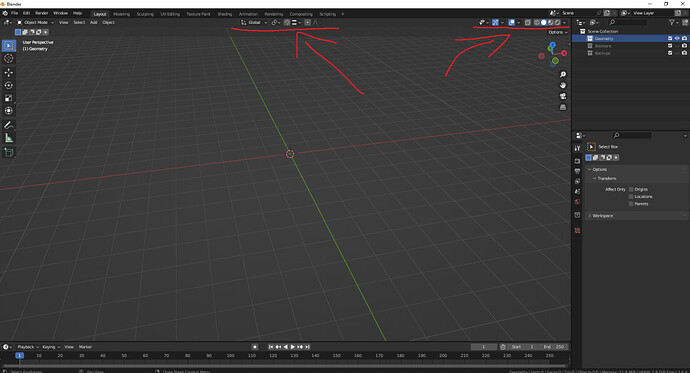
Task: Open the Global transform orientation dropdown
Action: [x=254, y=22]
